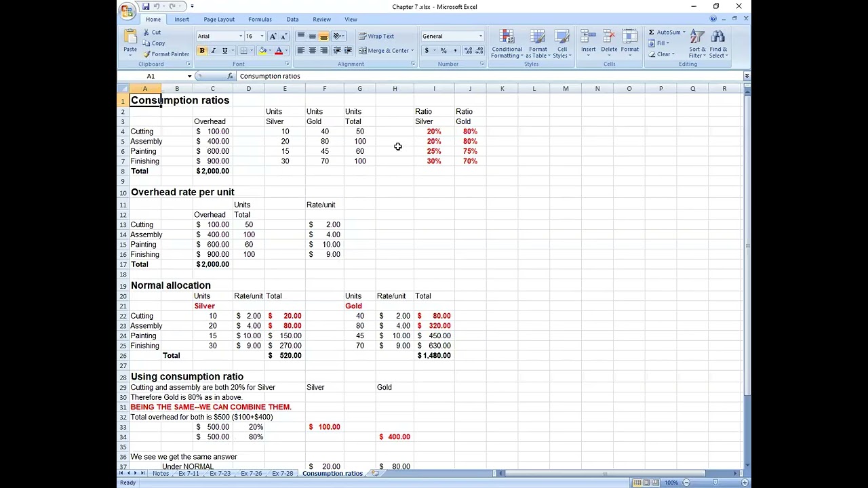Activate the Format Painter

click(165, 54)
